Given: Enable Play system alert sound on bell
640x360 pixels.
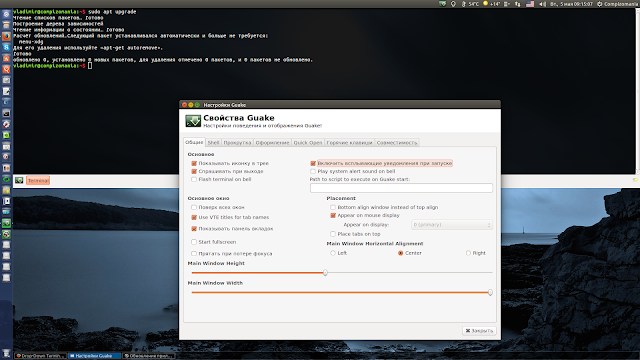Looking at the screenshot, I should coord(313,171).
